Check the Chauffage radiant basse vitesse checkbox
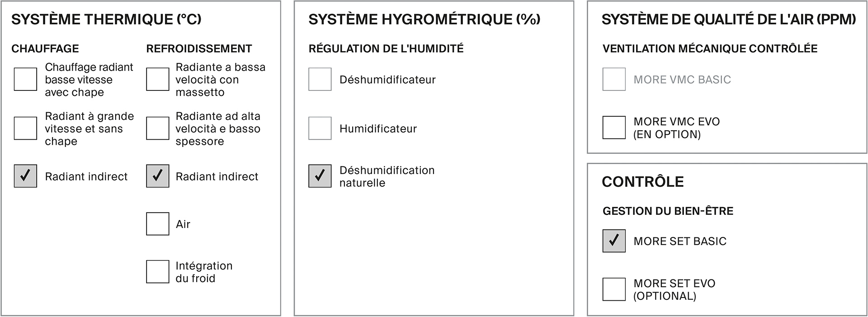The width and height of the screenshot is (868, 317). (25, 79)
